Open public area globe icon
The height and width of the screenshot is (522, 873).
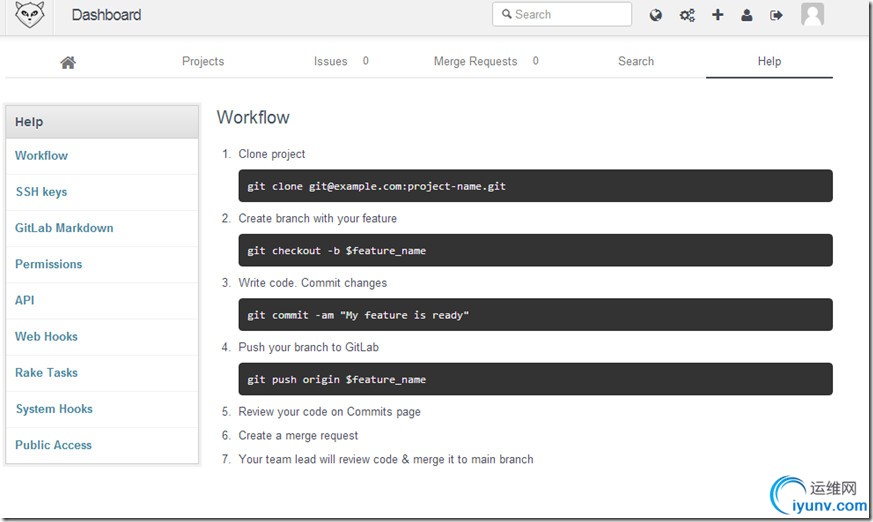656,15
